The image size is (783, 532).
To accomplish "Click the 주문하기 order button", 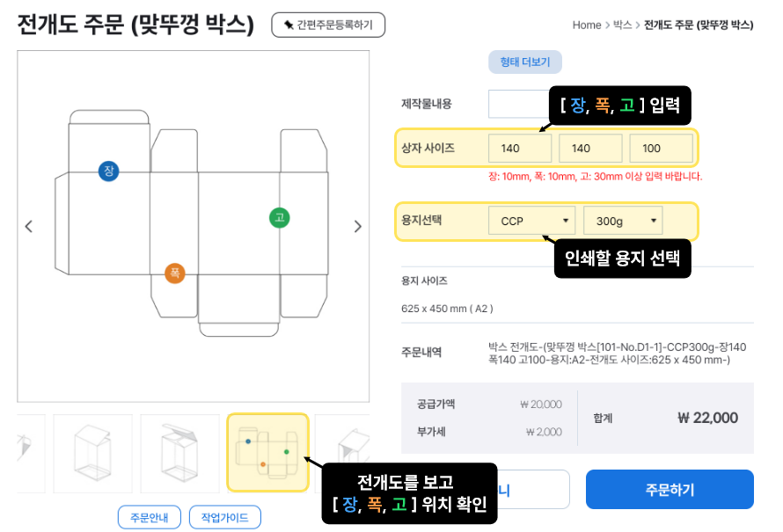I will click(x=670, y=489).
